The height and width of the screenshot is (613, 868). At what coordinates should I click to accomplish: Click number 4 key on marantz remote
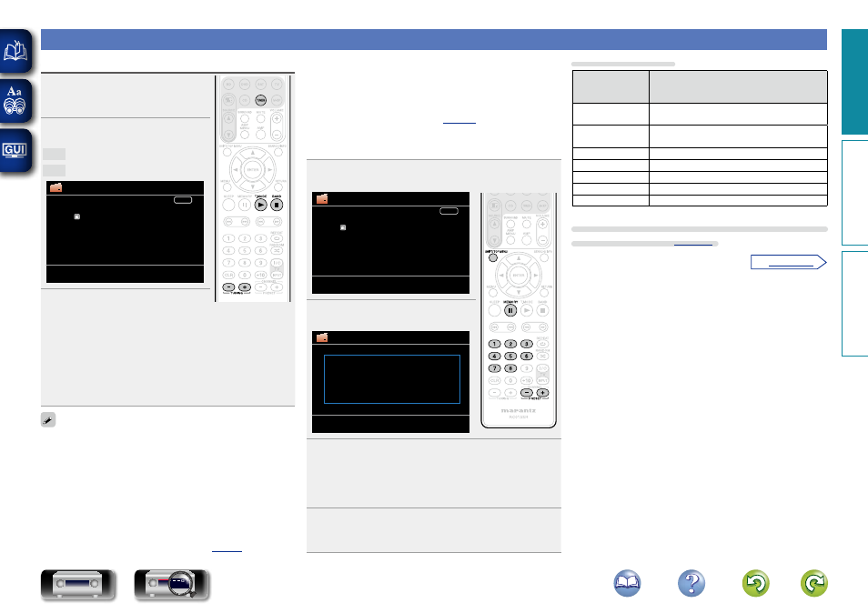coord(494,357)
